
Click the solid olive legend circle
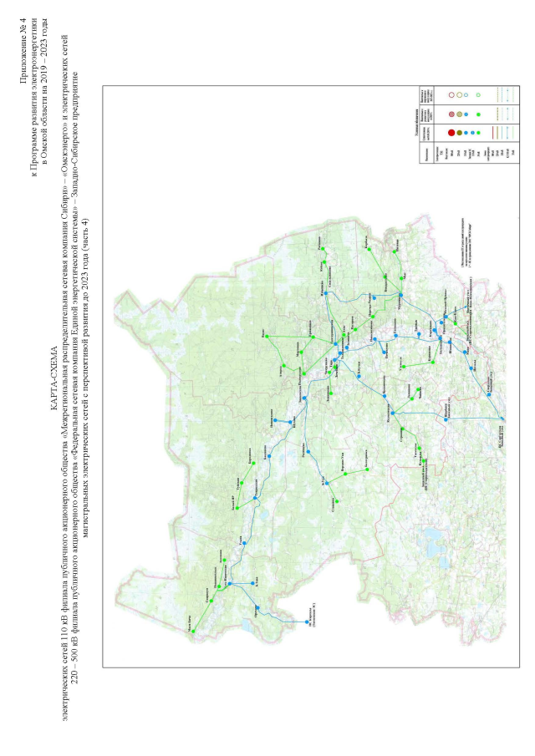click(x=459, y=133)
